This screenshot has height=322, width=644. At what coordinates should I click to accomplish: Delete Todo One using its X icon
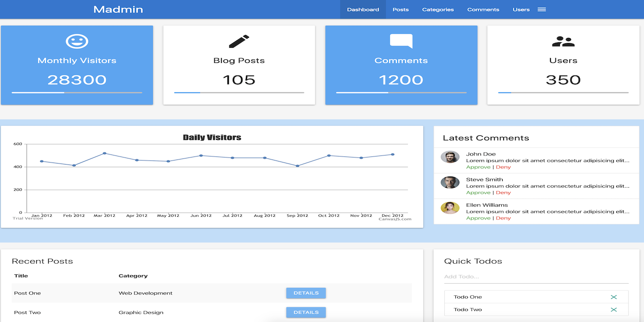coord(613,296)
